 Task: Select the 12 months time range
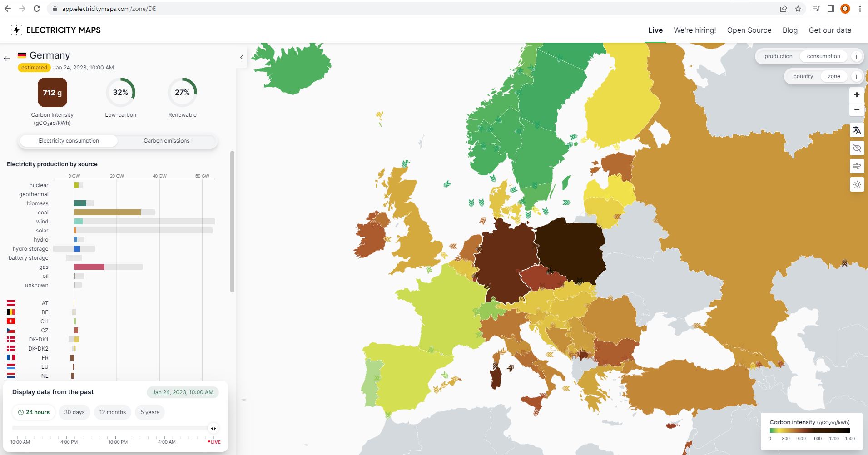(x=113, y=412)
